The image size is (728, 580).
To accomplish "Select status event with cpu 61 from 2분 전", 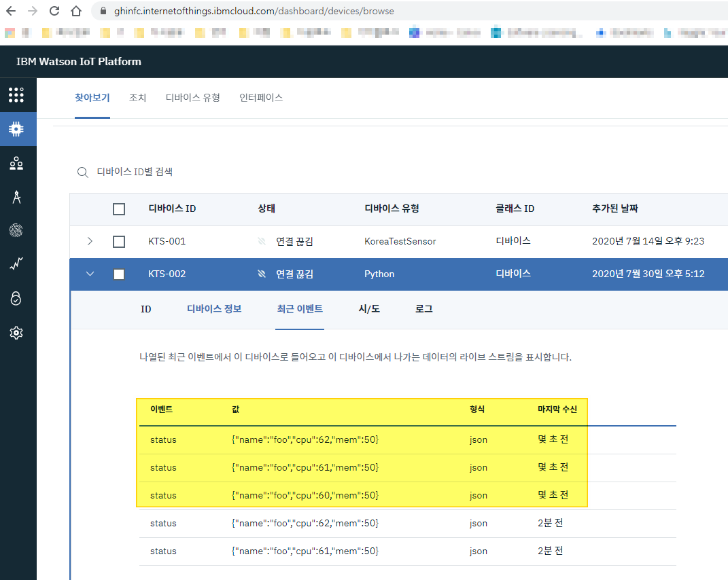I will (408, 551).
